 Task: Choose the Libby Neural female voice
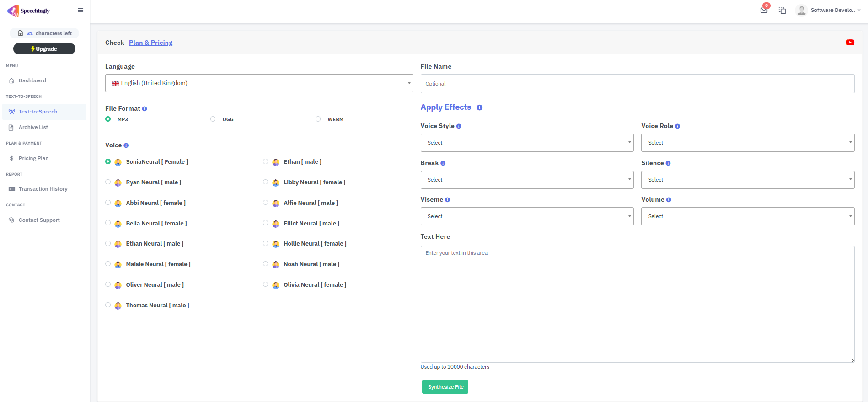click(266, 182)
